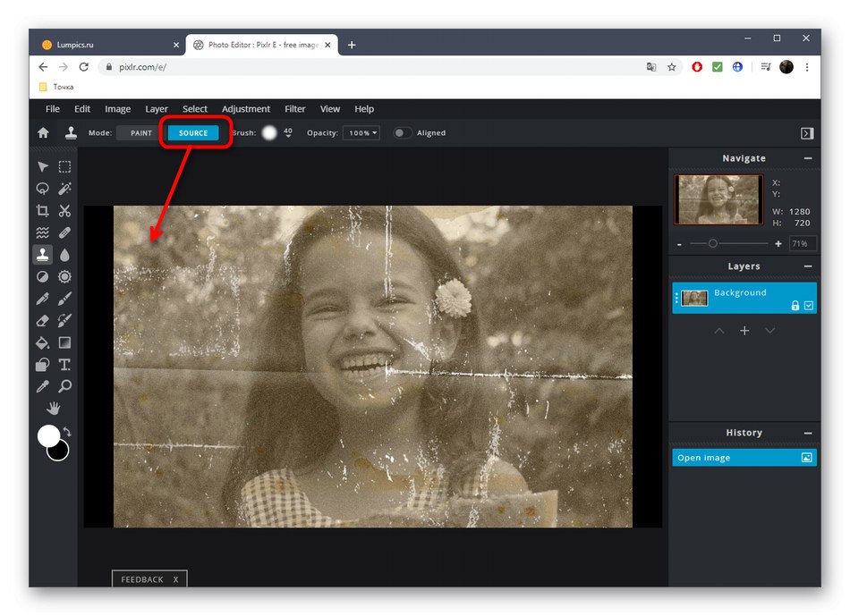
Task: Move layer up with chevron
Action: (719, 331)
